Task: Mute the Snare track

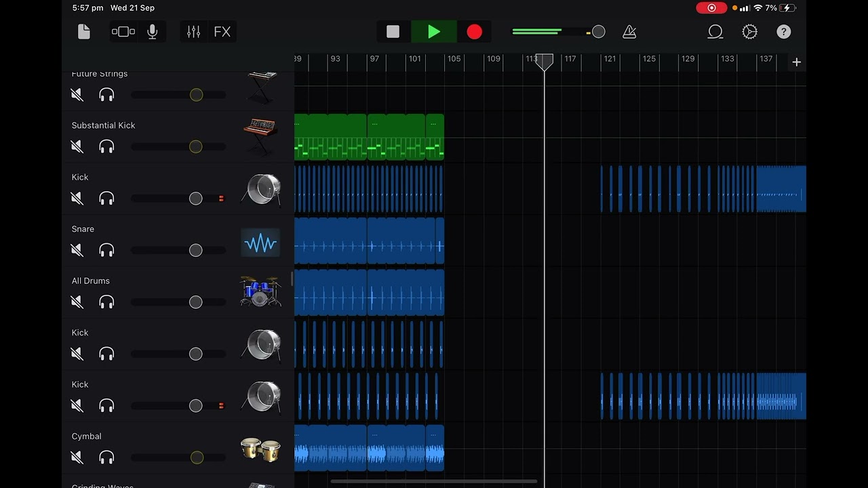Action: tap(77, 250)
